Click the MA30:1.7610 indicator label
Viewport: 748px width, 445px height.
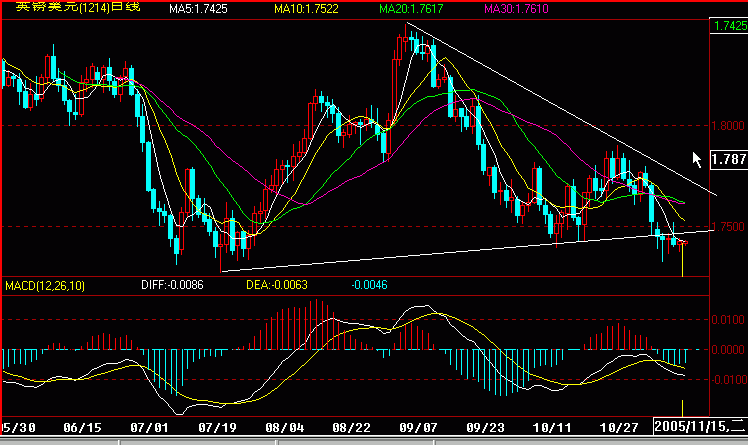[x=516, y=9]
